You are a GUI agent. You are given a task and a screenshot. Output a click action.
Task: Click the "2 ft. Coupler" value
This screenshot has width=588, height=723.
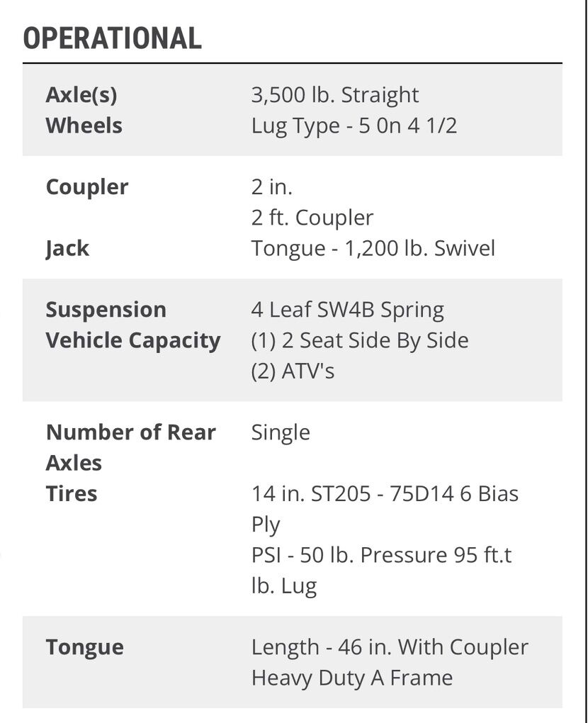point(312,218)
